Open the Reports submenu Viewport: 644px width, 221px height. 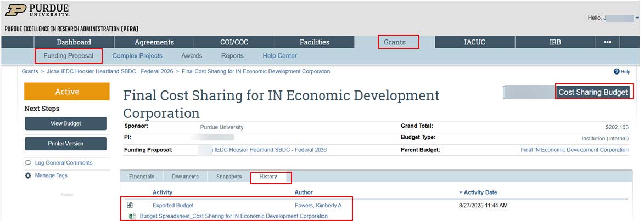(x=232, y=56)
